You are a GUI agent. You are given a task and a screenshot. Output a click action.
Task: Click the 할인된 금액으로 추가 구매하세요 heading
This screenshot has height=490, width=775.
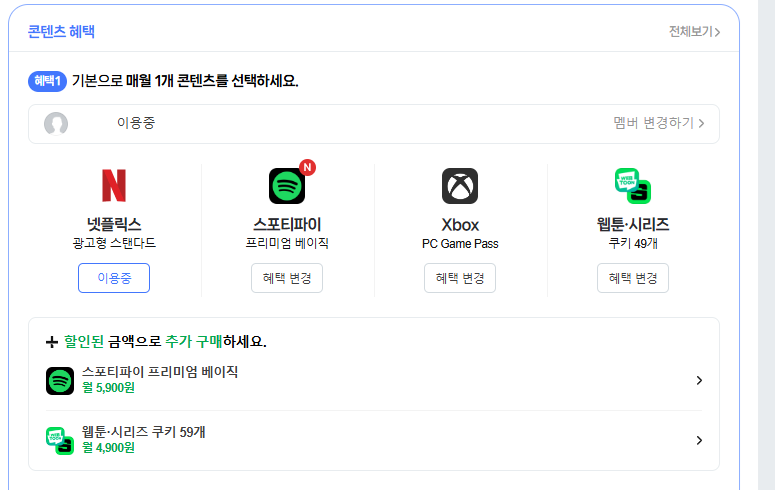click(x=165, y=342)
